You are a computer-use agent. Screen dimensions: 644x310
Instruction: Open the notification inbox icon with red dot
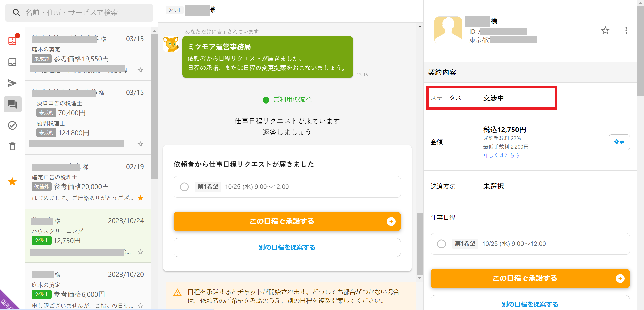(x=12, y=40)
